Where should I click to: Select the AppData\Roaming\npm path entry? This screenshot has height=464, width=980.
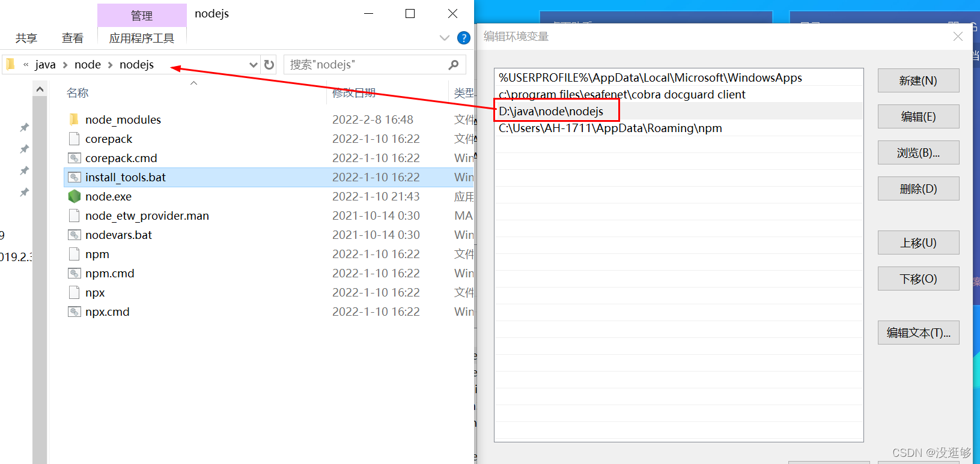tap(678, 128)
